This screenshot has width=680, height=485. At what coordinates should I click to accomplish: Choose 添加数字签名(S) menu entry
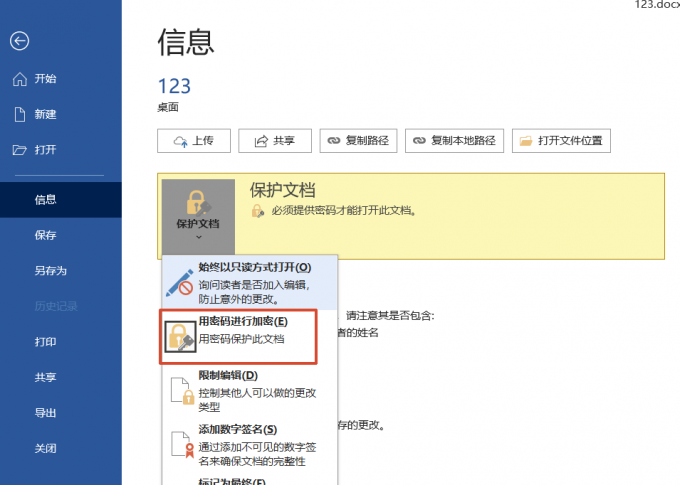coord(249,445)
